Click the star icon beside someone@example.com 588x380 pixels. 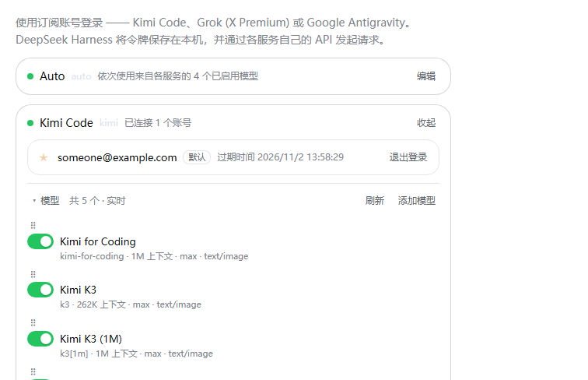click(x=44, y=157)
